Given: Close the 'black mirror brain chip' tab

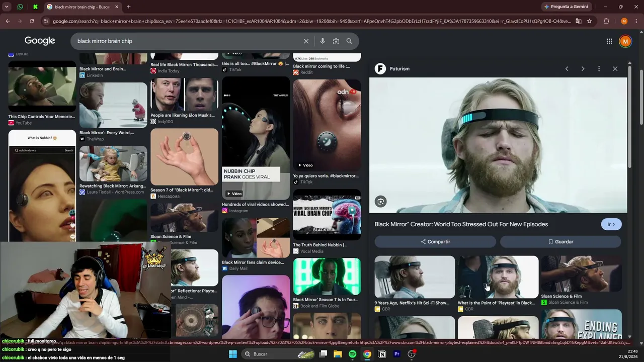Looking at the screenshot, I should [117, 7].
